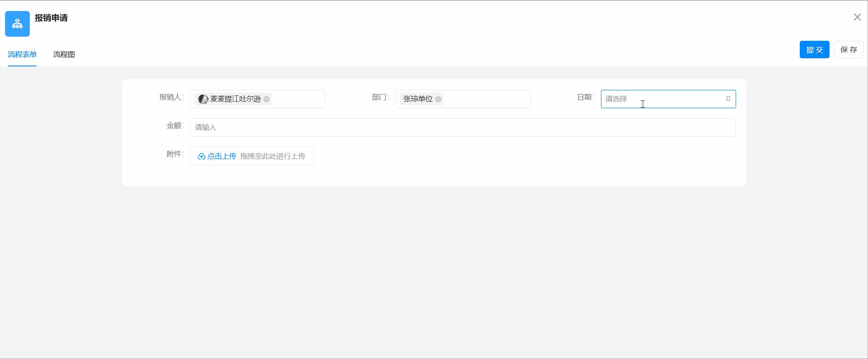Open the 流程图 tab
The height and width of the screenshot is (359, 868).
(64, 54)
